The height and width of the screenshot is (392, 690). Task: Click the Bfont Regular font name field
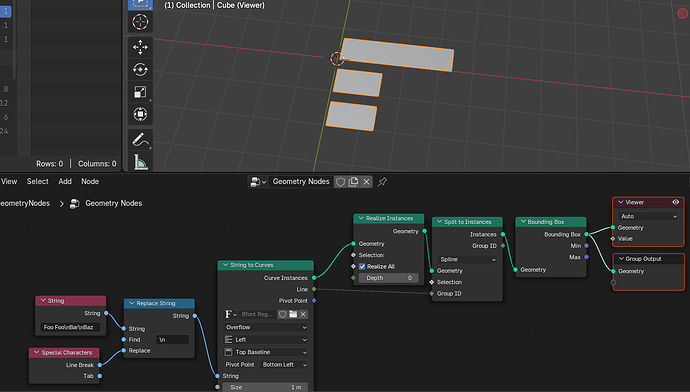(x=258, y=314)
